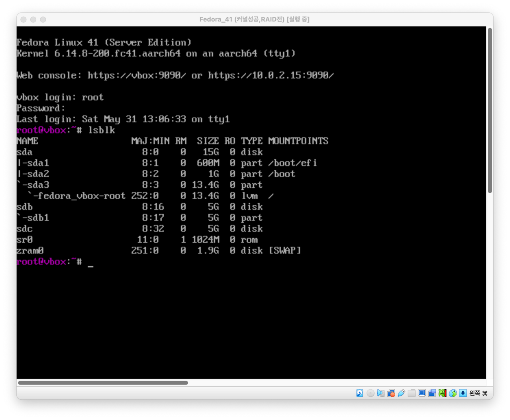Click the vertical scrollbar track below thumb
Screen dimensions: 510x420
click(x=490, y=279)
